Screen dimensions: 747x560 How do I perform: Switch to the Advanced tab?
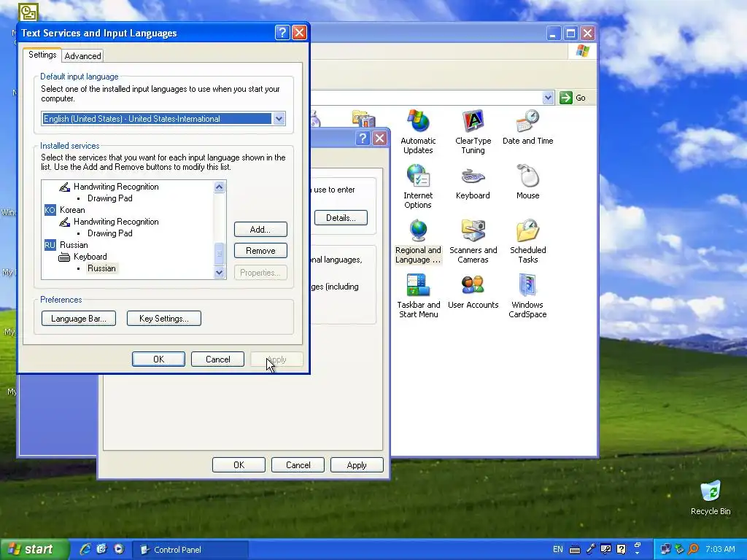point(82,55)
